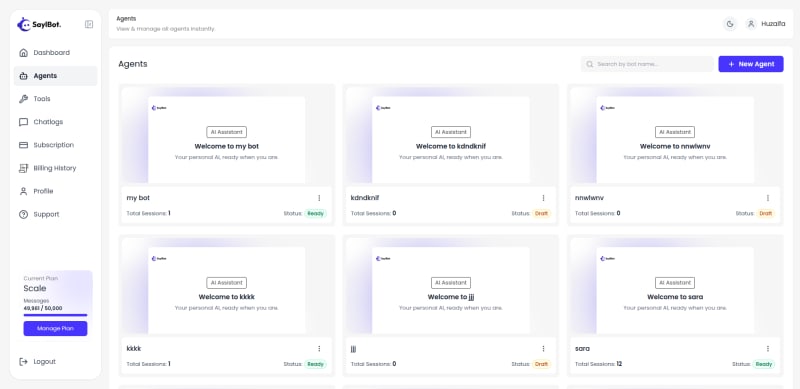Click the Draft status of kdndknif
The image size is (800, 389).
pos(541,213)
